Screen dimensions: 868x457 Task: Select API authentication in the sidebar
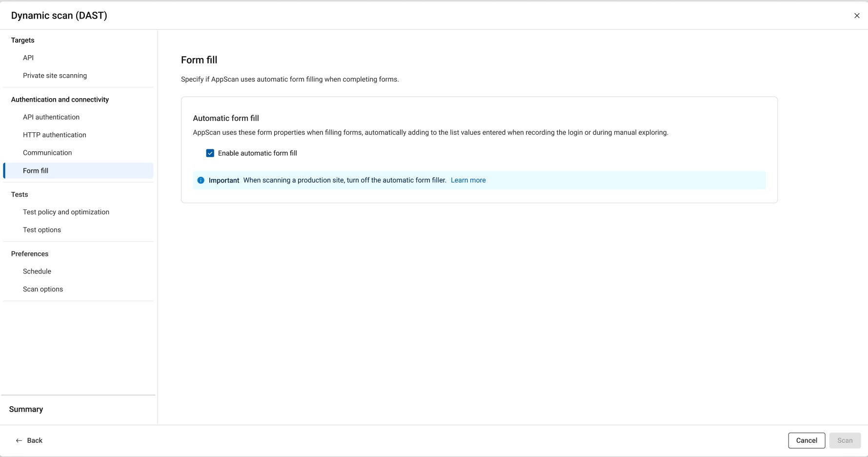(51, 117)
